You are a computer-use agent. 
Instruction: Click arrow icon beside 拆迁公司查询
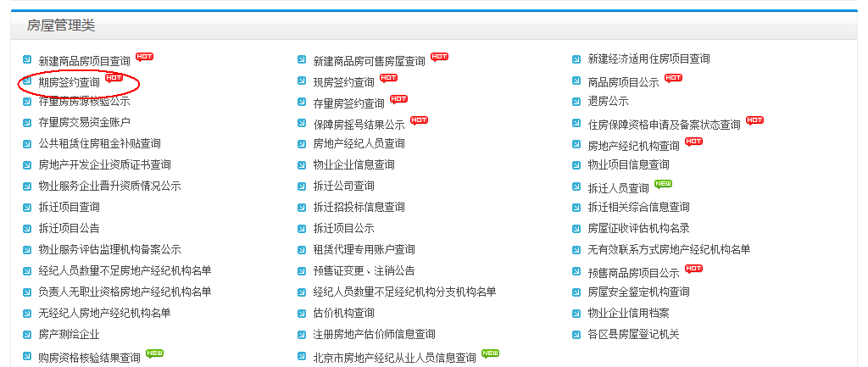click(302, 186)
